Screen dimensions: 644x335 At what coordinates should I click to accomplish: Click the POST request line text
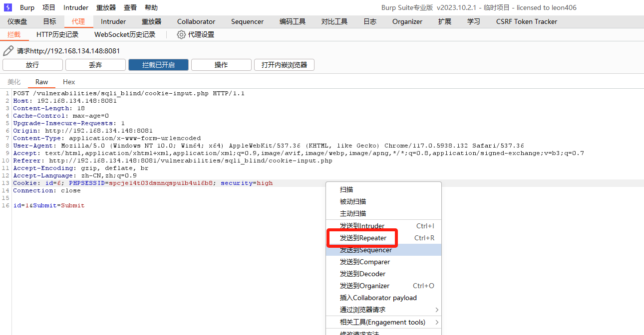coord(129,93)
